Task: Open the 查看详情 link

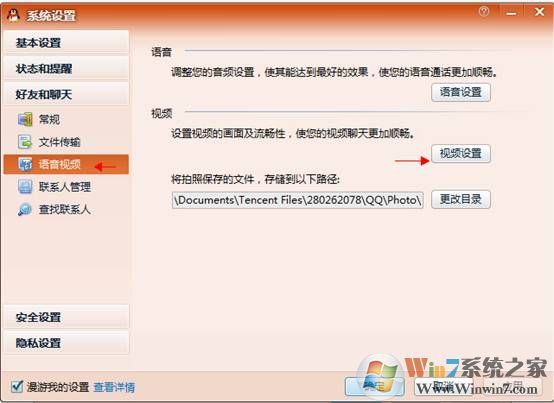Action: tap(114, 387)
